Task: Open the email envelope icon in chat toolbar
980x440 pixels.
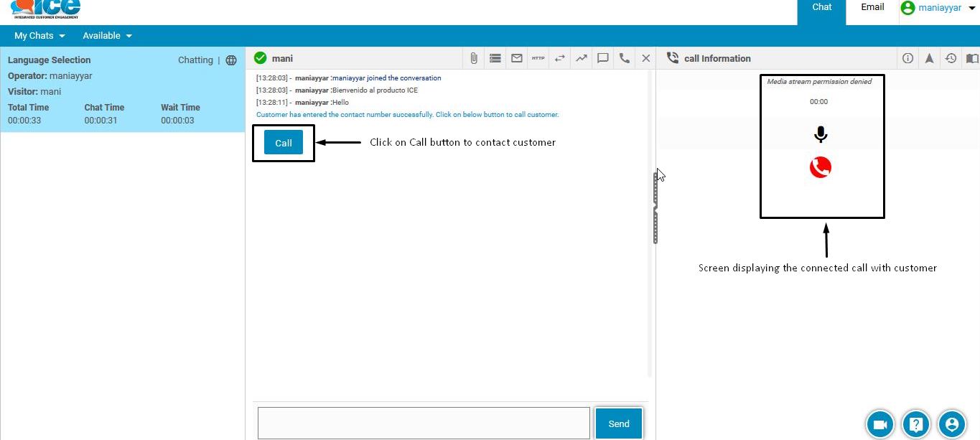Action: pos(517,58)
